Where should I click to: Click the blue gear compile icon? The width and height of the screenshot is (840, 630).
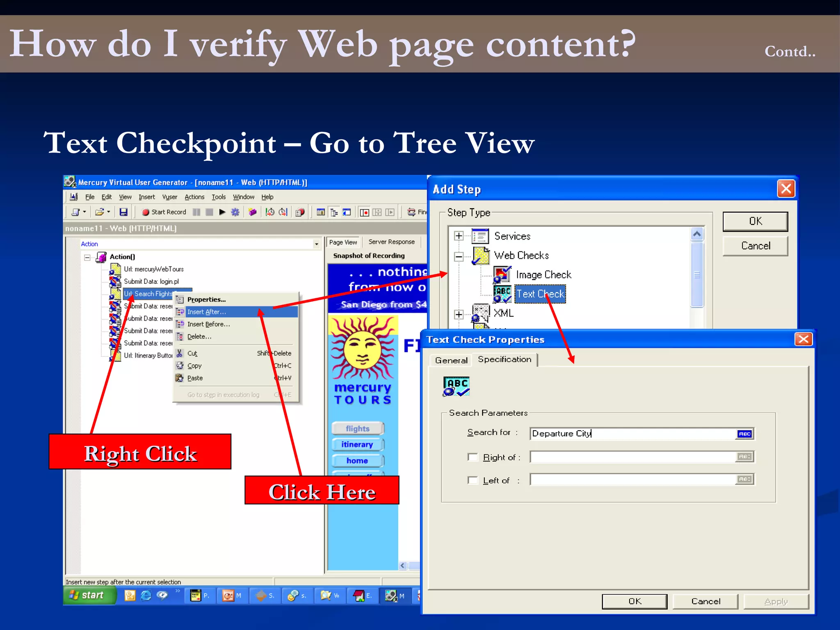[235, 212]
